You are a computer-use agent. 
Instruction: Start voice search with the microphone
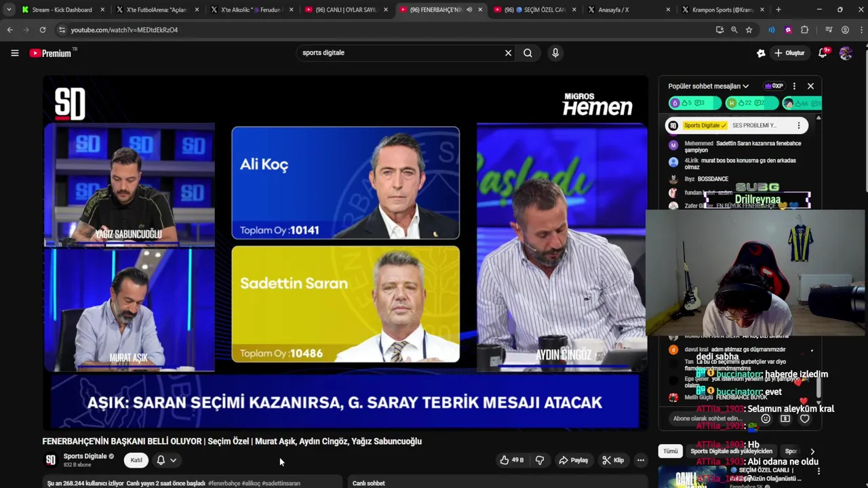[x=555, y=53]
